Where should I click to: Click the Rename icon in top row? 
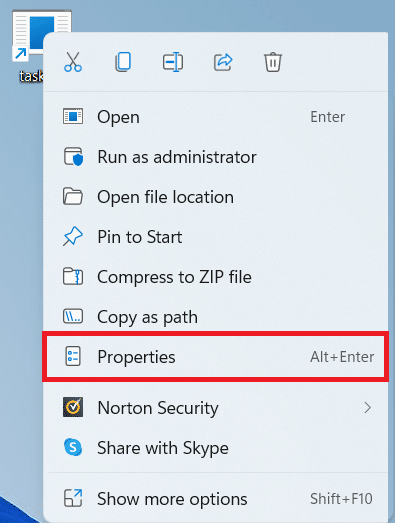(x=173, y=62)
